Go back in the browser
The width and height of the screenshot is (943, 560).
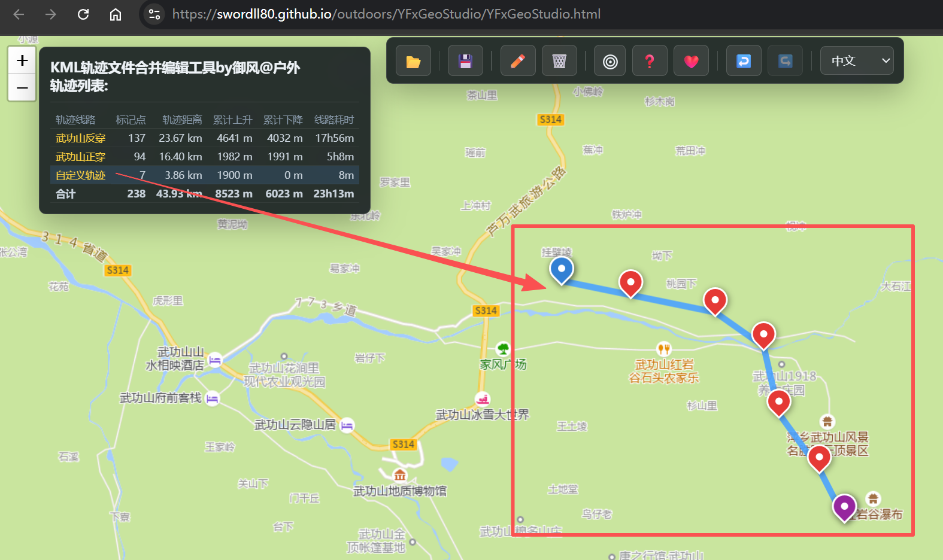[x=19, y=14]
